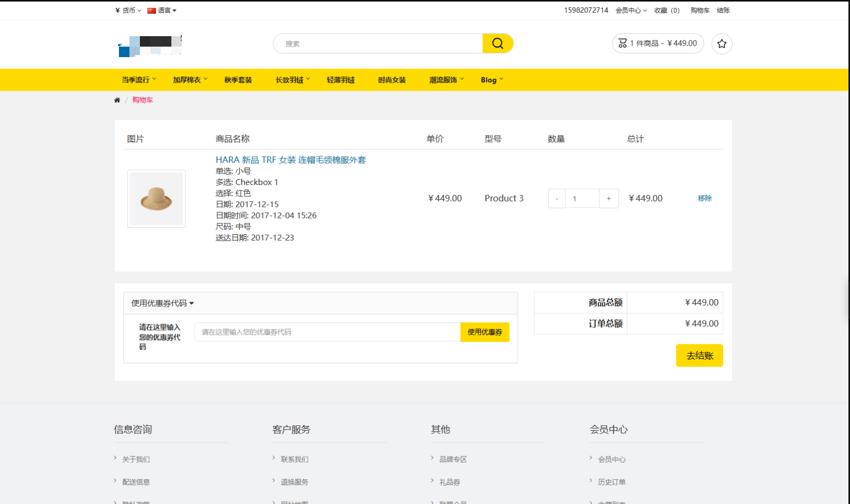Expand the 加厚棉衣 menu

190,80
